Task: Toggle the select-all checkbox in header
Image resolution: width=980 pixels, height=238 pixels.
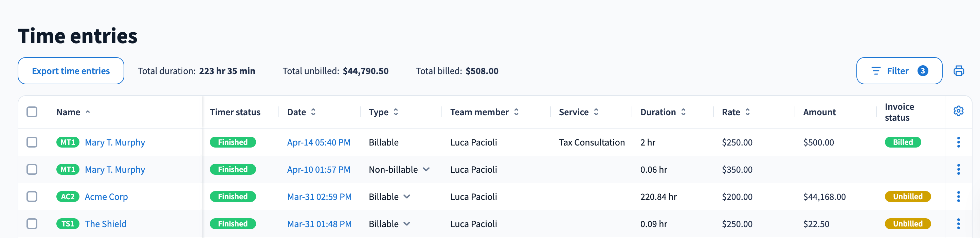Action: click(x=32, y=112)
